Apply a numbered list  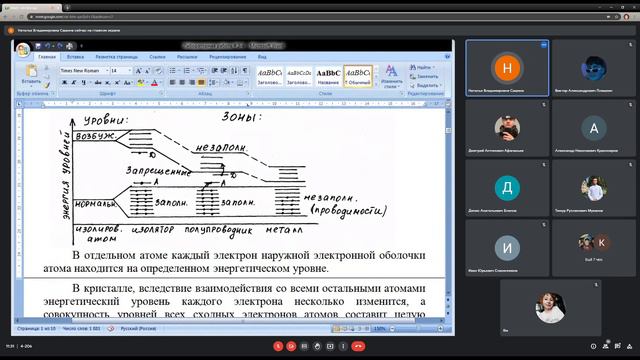187,71
